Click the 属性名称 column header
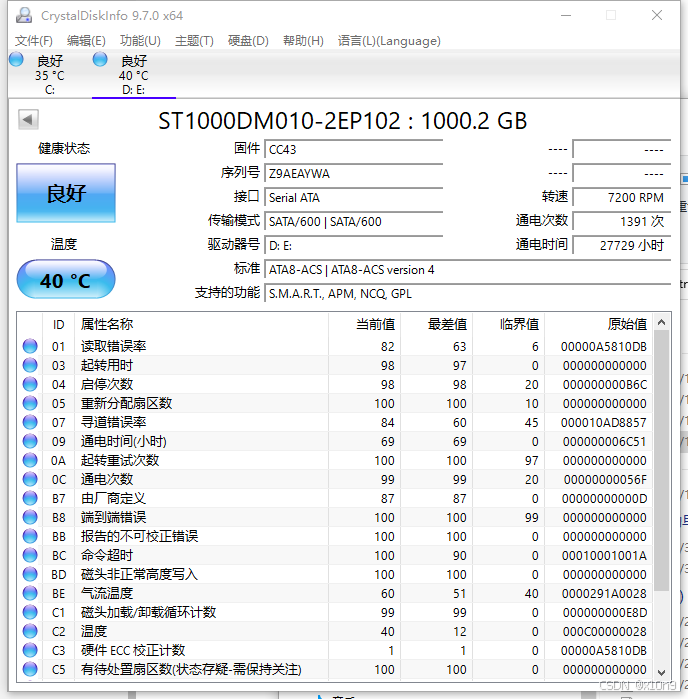 point(202,324)
